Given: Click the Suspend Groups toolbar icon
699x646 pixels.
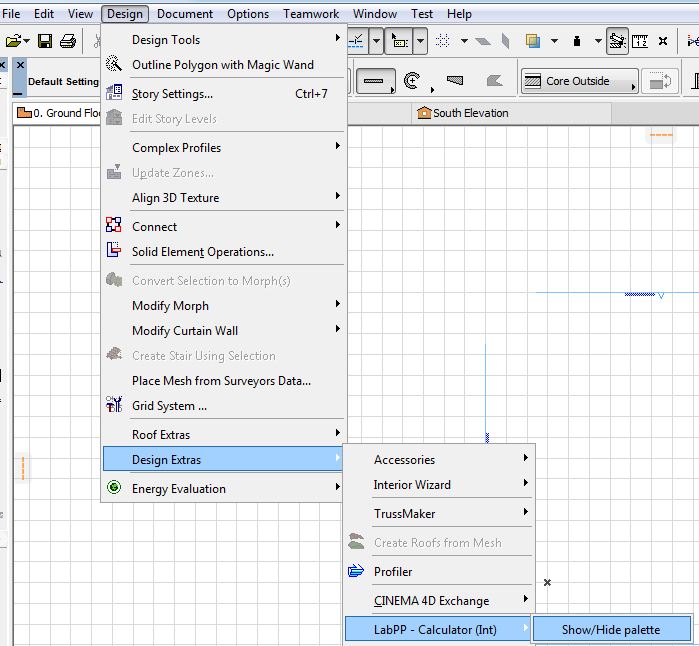Looking at the screenshot, I should tap(617, 41).
